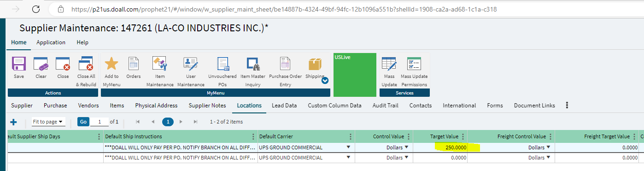Expand MyMenu with the blue down arrow
Viewport: 644px width, 171px height.
pyautogui.click(x=325, y=80)
